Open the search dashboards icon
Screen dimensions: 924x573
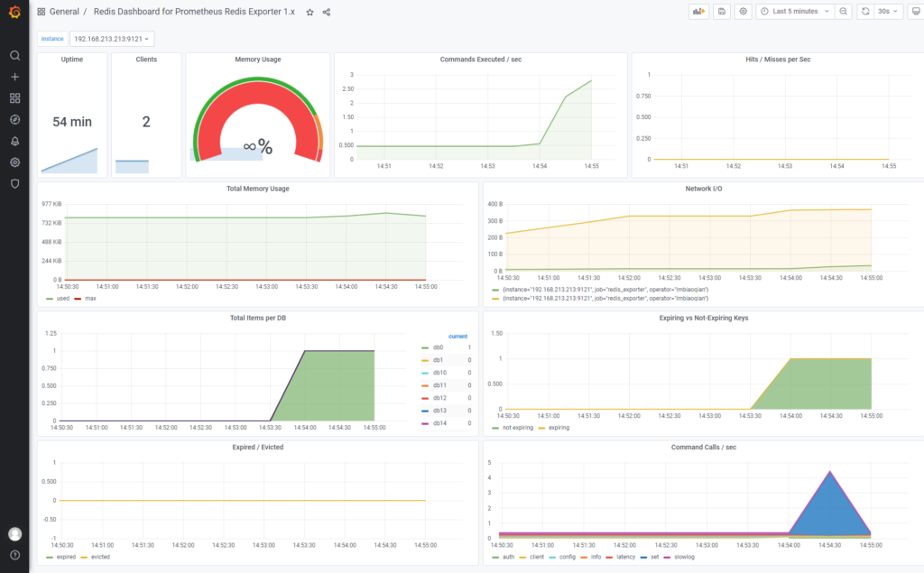tap(14, 55)
